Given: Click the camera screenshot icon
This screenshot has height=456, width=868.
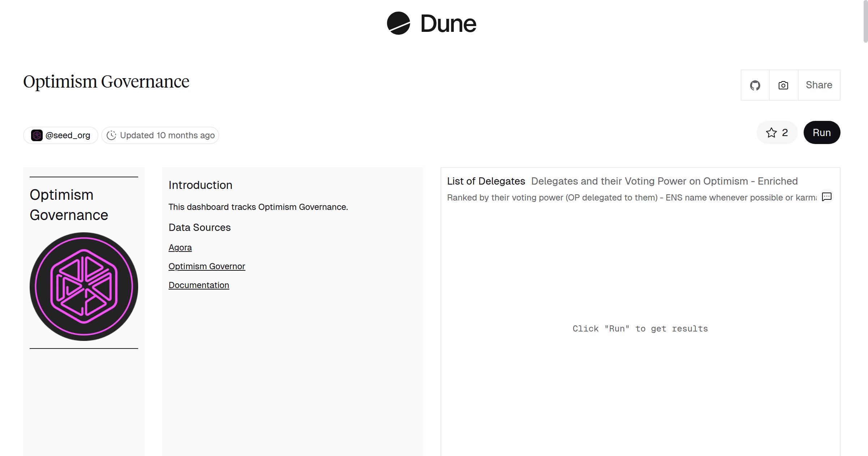Looking at the screenshot, I should point(783,85).
